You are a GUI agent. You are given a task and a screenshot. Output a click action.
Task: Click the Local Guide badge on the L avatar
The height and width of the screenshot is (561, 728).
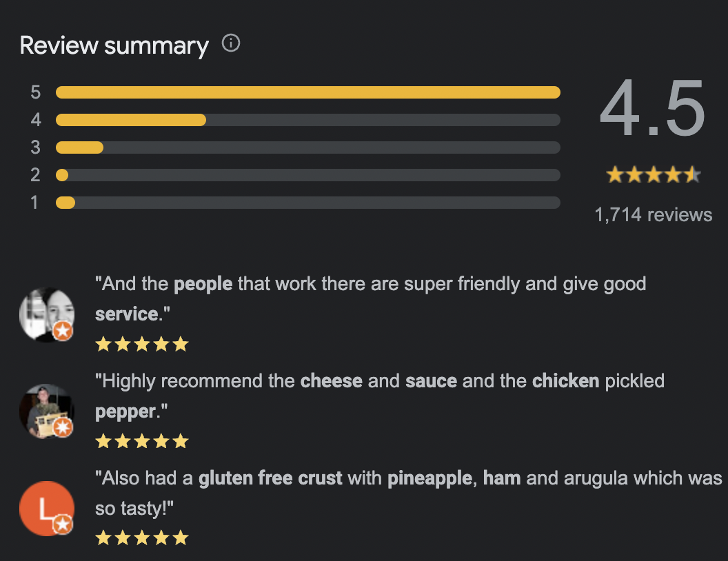[x=63, y=524]
